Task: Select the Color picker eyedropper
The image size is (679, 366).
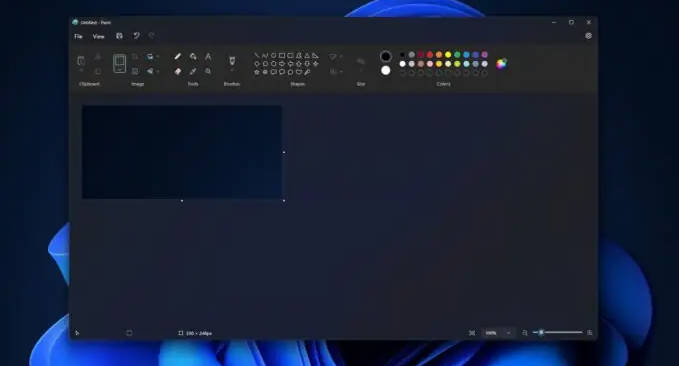Action: coord(193,71)
